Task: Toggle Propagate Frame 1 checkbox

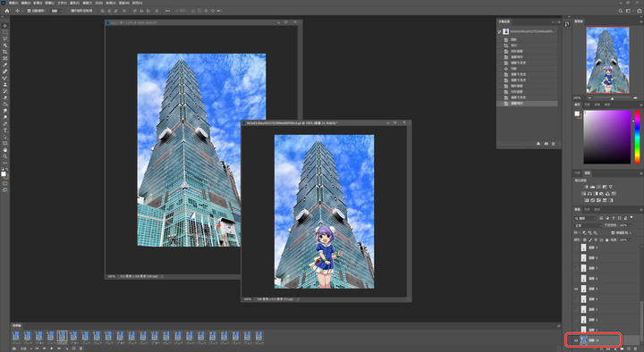Action: pos(613,232)
